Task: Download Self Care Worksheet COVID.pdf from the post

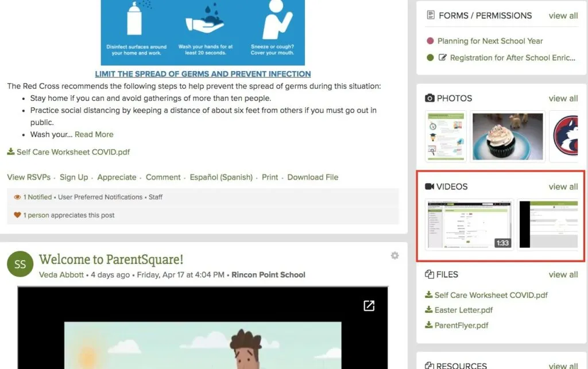Action: [x=73, y=152]
